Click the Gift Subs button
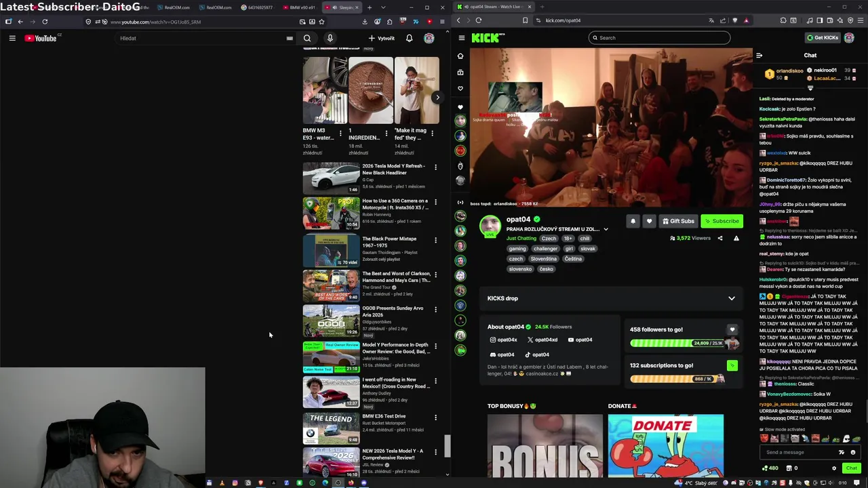This screenshot has height=488, width=868. 678,221
